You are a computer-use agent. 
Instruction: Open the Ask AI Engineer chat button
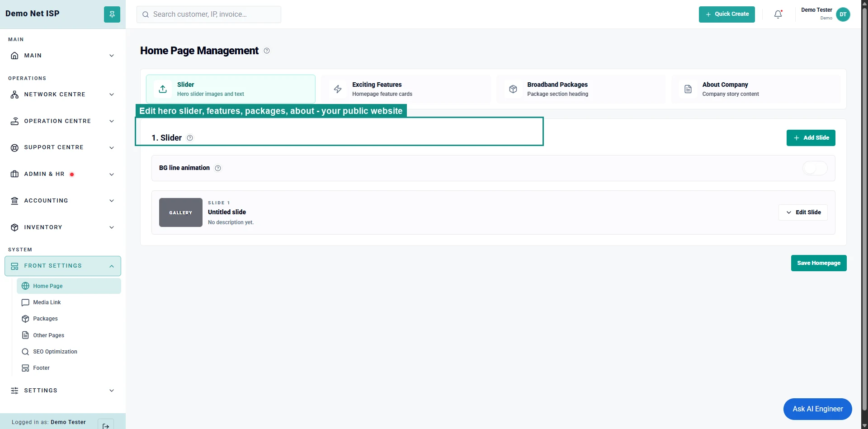click(x=818, y=409)
